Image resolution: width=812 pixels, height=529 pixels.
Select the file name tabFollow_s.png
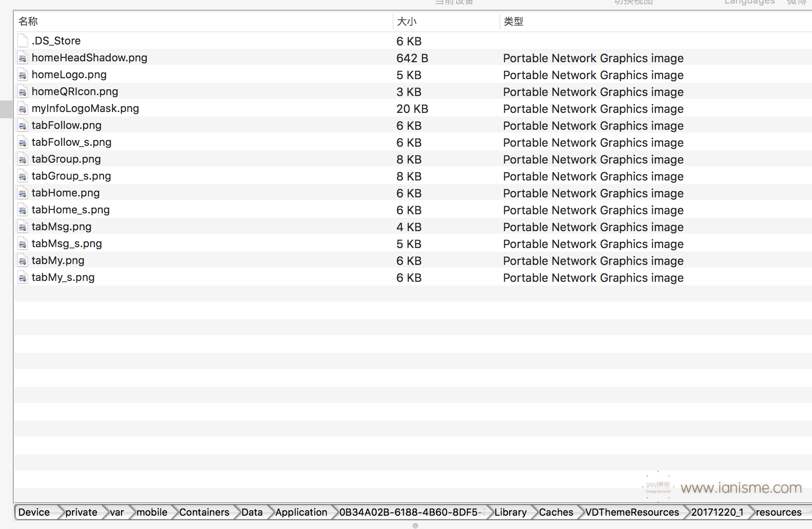[72, 142]
